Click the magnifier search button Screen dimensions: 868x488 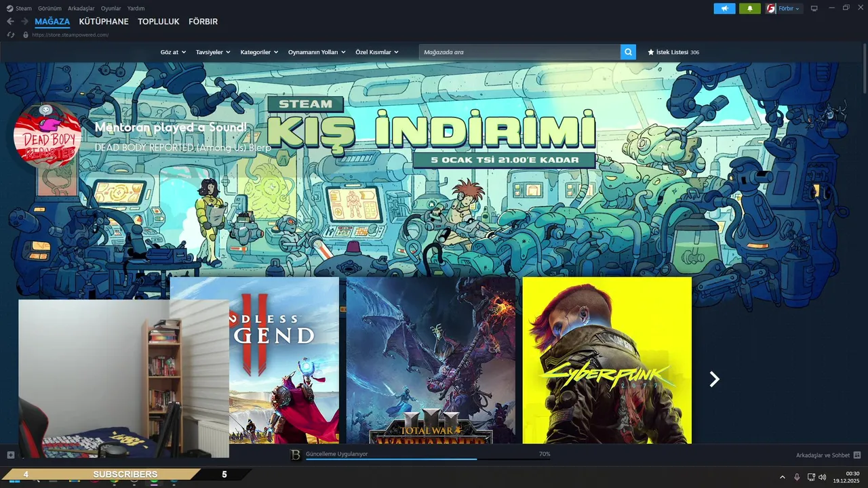pos(628,52)
